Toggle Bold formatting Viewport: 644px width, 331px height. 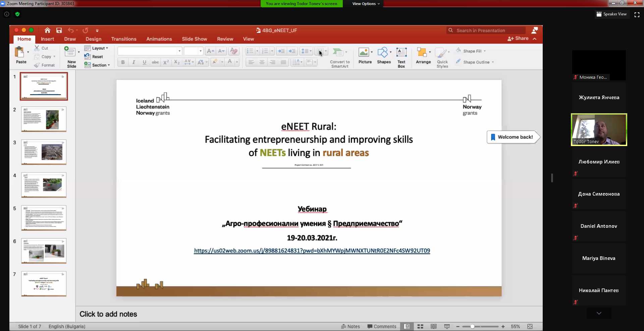click(x=123, y=62)
